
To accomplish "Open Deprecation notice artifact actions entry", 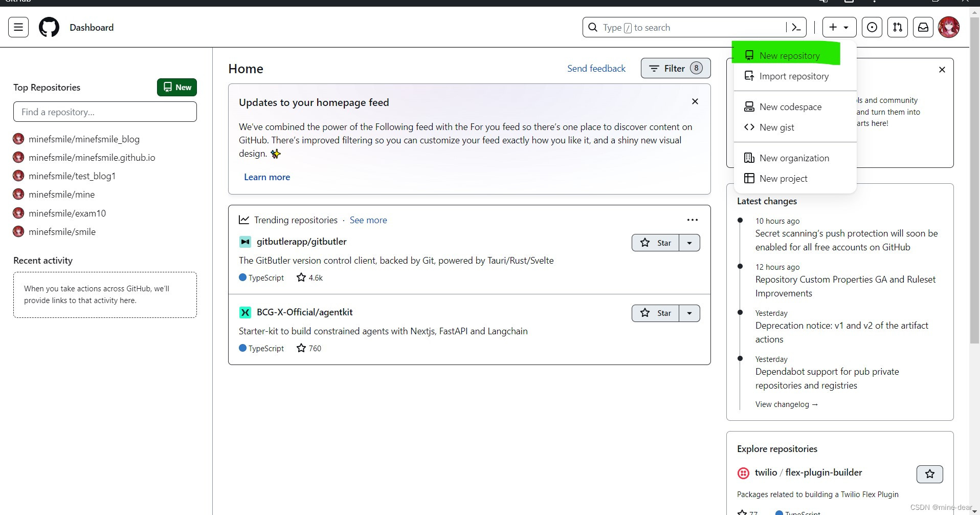I will point(842,332).
